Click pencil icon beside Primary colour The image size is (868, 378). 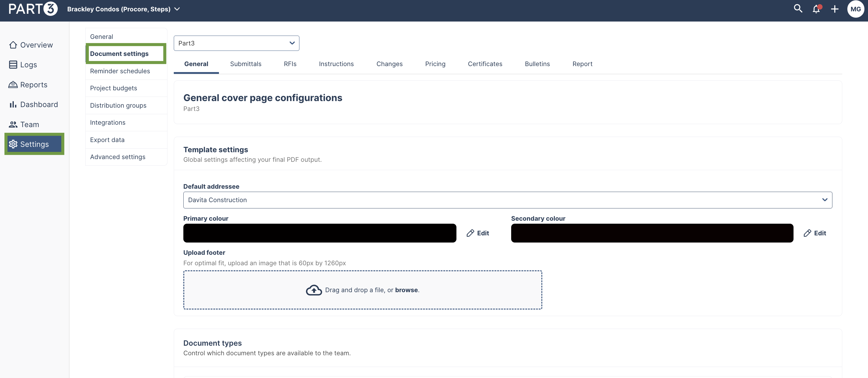[x=470, y=233]
